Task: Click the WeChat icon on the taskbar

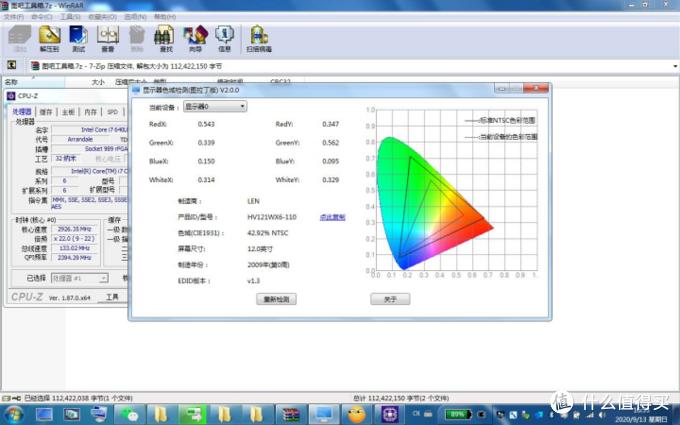Action: point(129,414)
